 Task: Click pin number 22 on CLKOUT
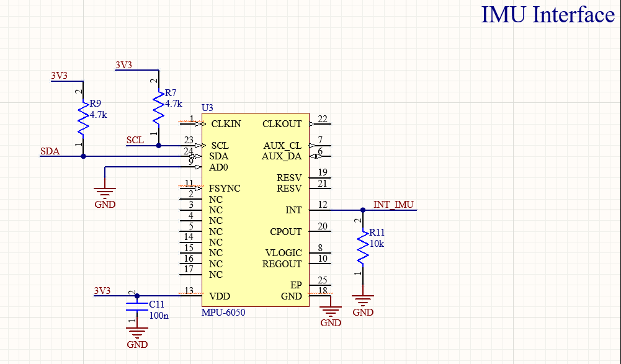coord(323,119)
